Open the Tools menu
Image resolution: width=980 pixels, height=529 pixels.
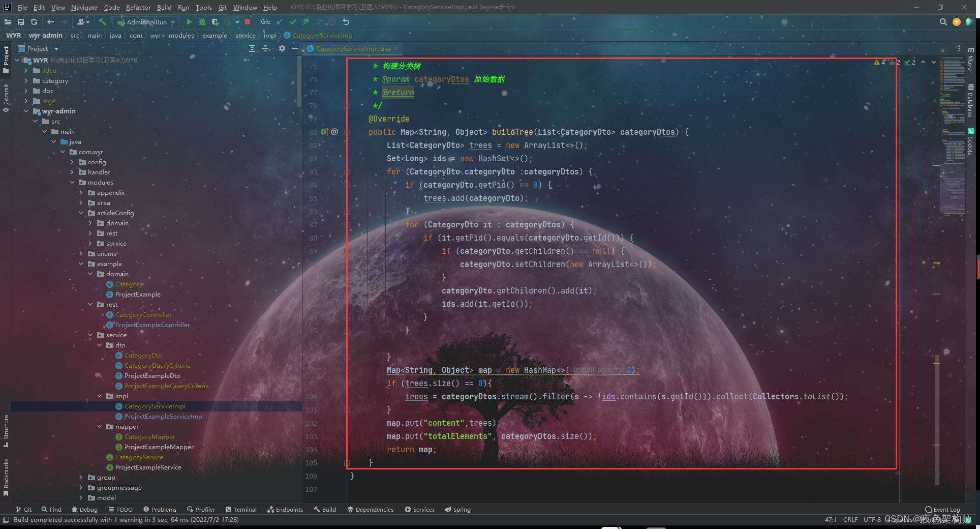(x=203, y=7)
